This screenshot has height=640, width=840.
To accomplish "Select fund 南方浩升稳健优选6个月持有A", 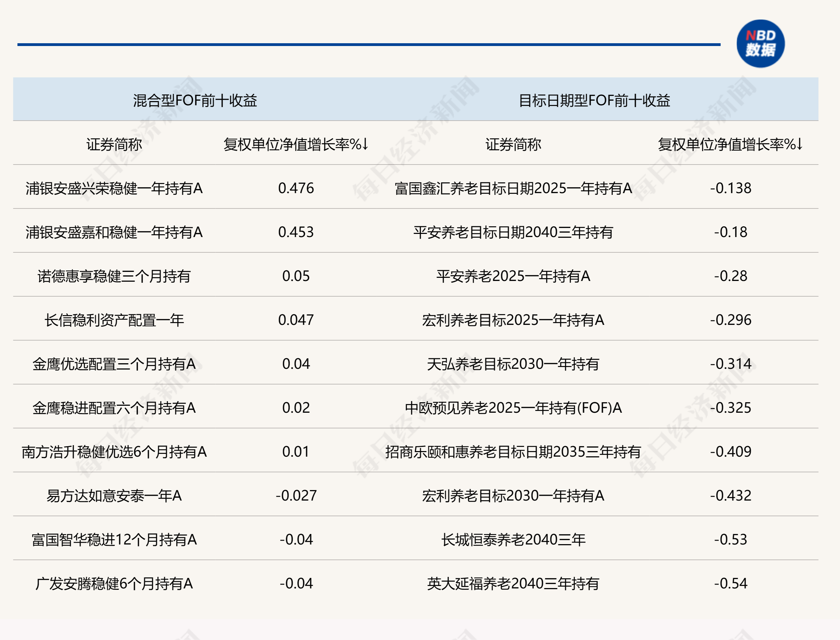I will tap(114, 452).
